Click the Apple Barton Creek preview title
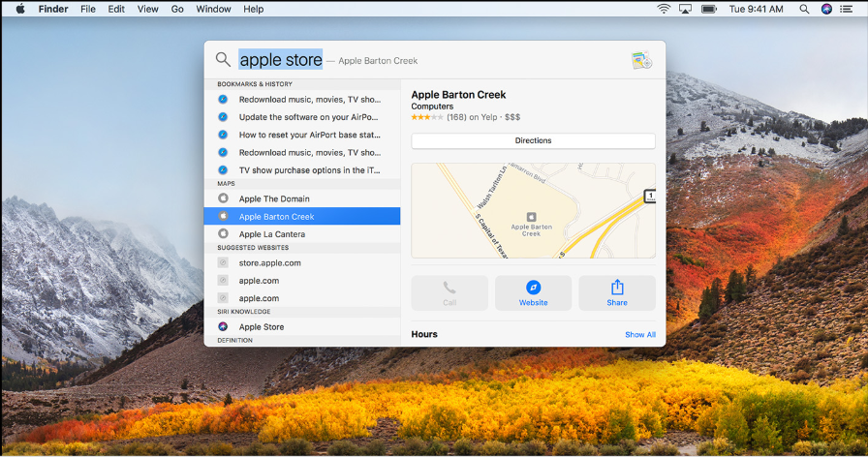868x457 pixels. tap(458, 95)
